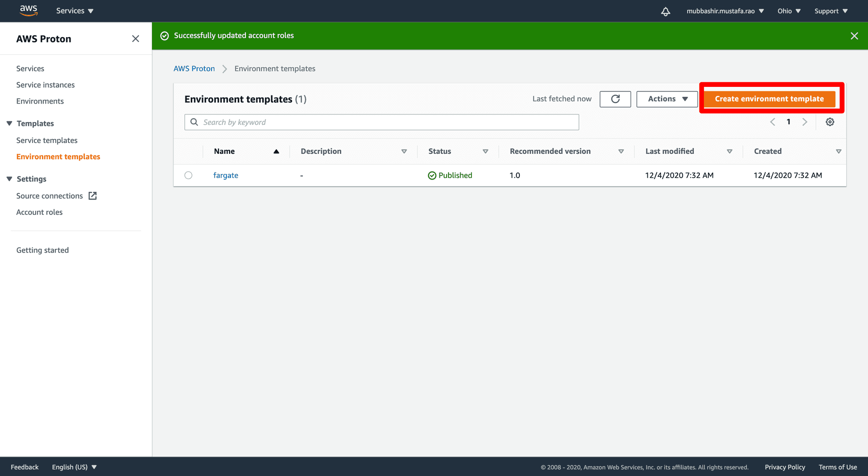Sort by Recommended version column arrow

click(621, 152)
